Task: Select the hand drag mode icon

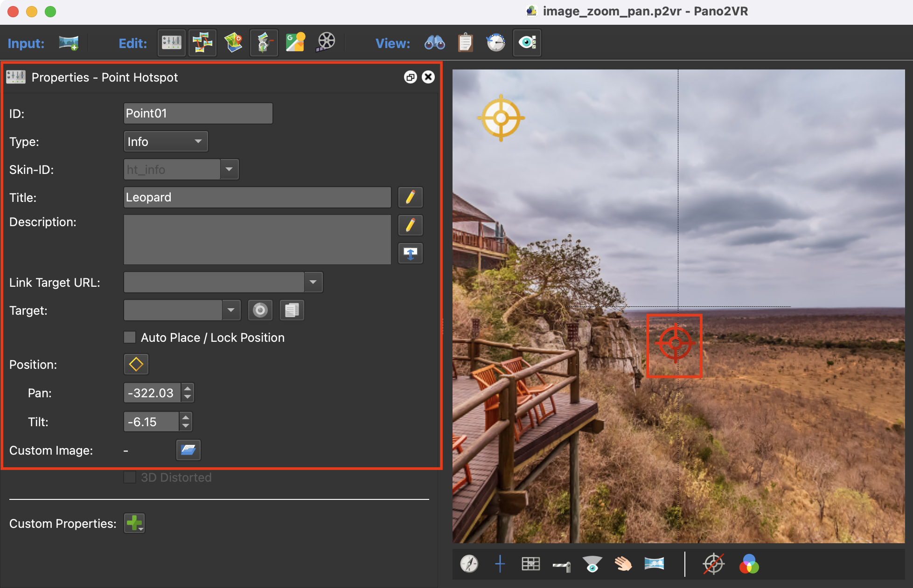Action: click(x=623, y=564)
